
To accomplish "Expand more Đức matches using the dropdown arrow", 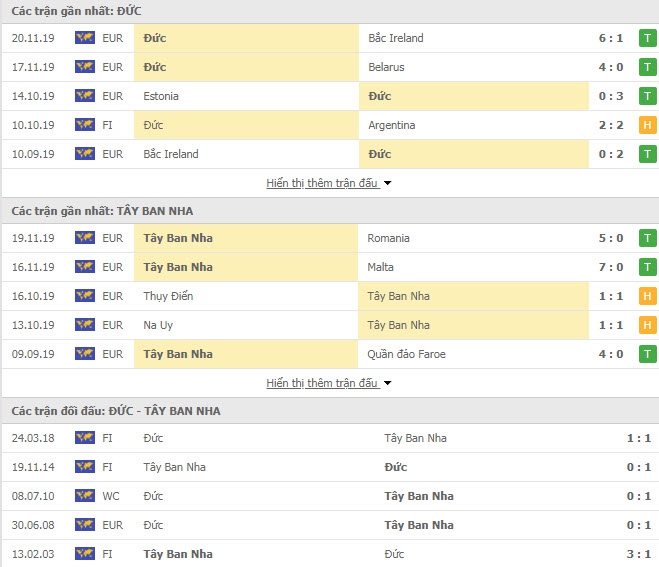I will pyautogui.click(x=387, y=183).
